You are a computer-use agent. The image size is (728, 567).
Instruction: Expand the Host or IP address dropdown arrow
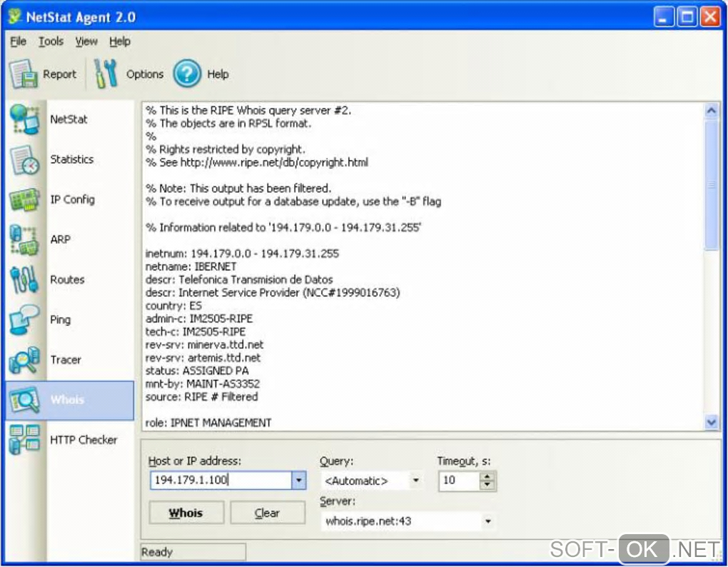point(299,480)
